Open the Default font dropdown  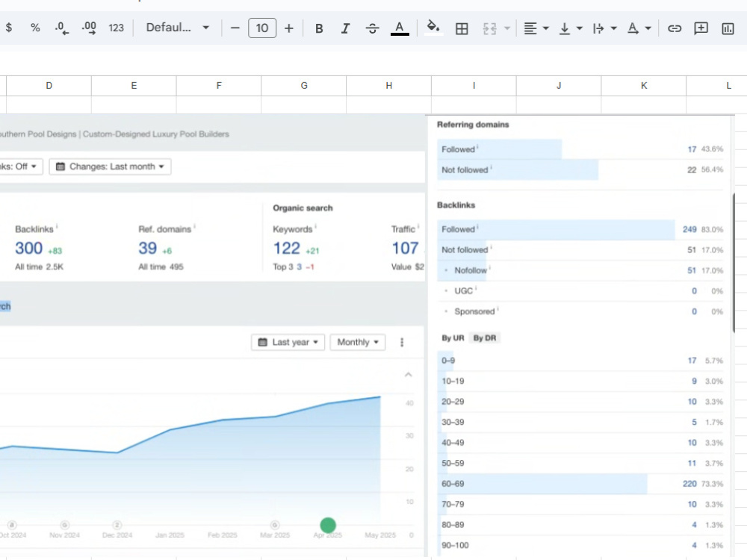[177, 28]
